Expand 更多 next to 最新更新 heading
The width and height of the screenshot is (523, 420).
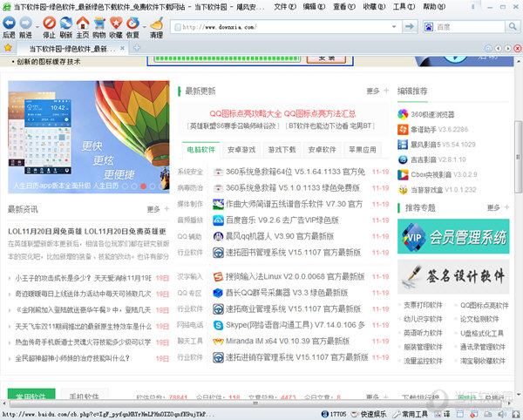point(376,91)
